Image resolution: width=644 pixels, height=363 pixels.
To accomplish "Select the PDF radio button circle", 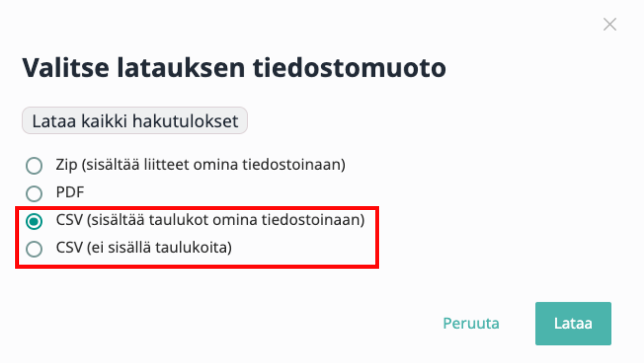I will point(34,194).
